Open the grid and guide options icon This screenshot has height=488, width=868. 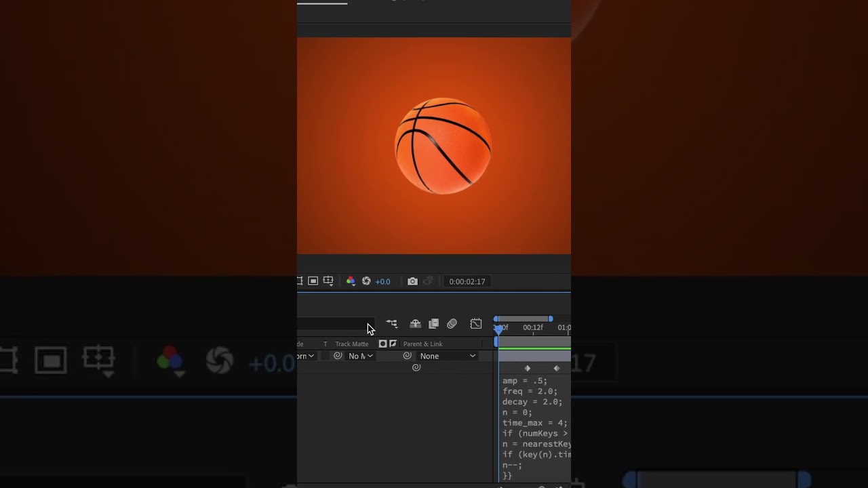click(x=328, y=281)
